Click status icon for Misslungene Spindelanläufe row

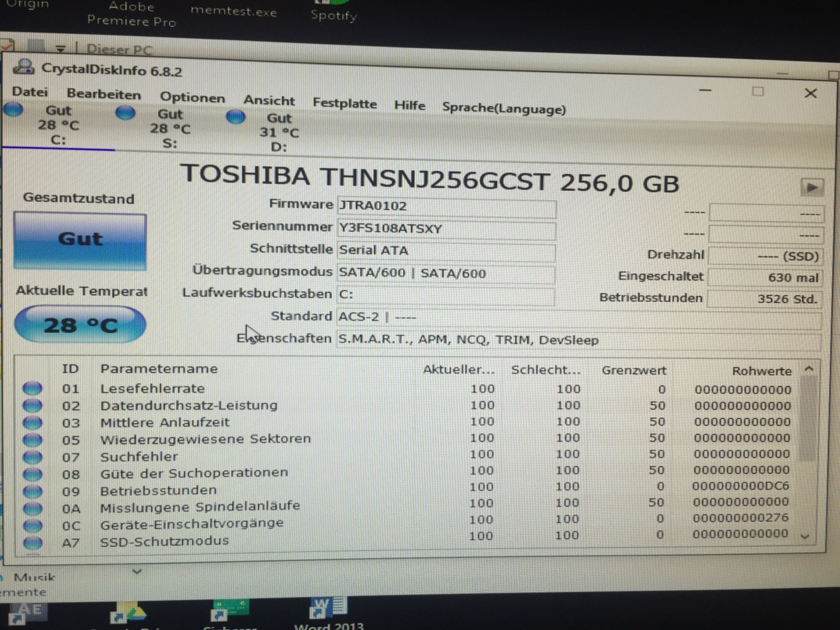32,508
